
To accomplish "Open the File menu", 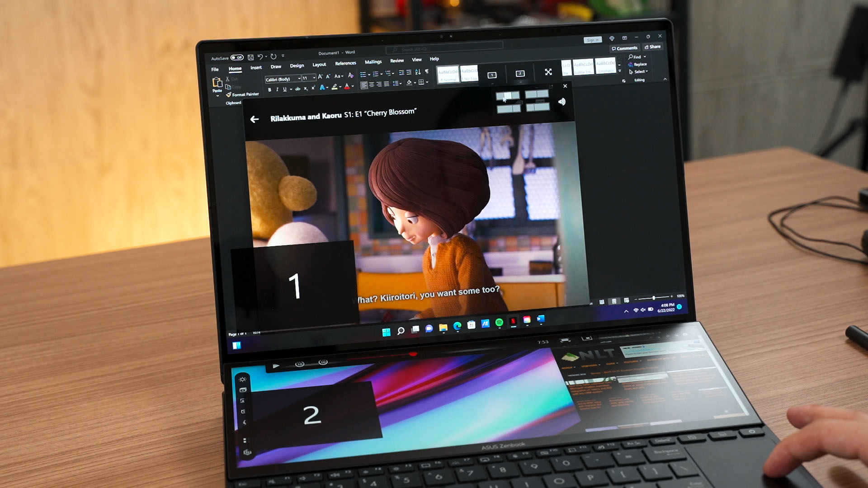I will [x=215, y=70].
